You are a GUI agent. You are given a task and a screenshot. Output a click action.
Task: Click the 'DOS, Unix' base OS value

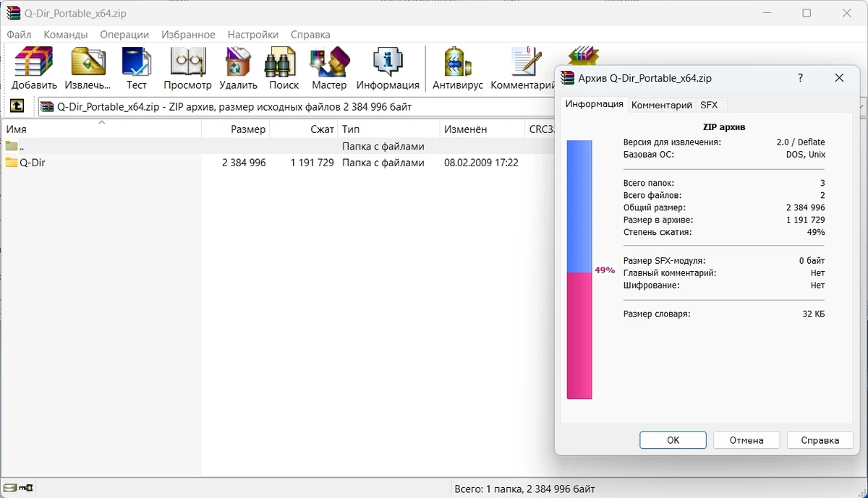pyautogui.click(x=806, y=155)
